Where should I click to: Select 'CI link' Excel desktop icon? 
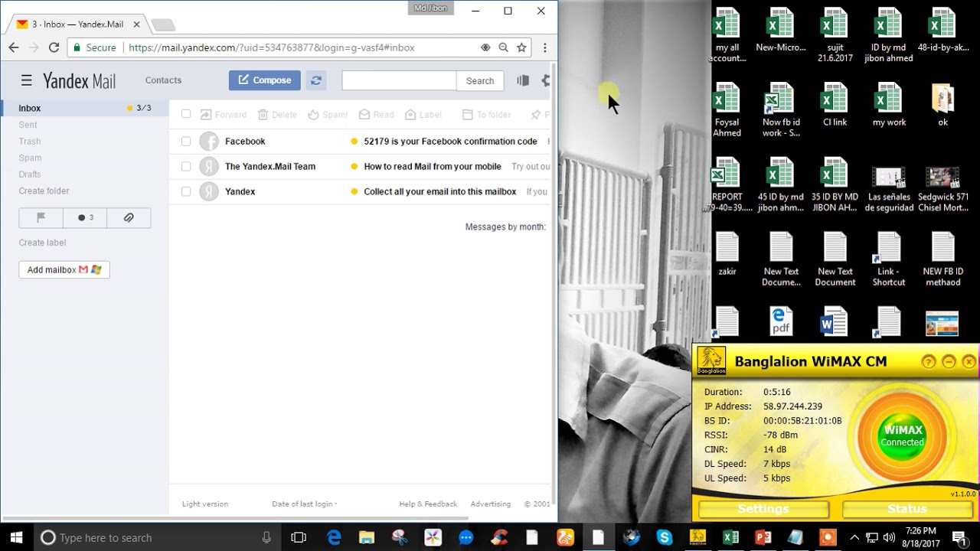[x=835, y=105]
